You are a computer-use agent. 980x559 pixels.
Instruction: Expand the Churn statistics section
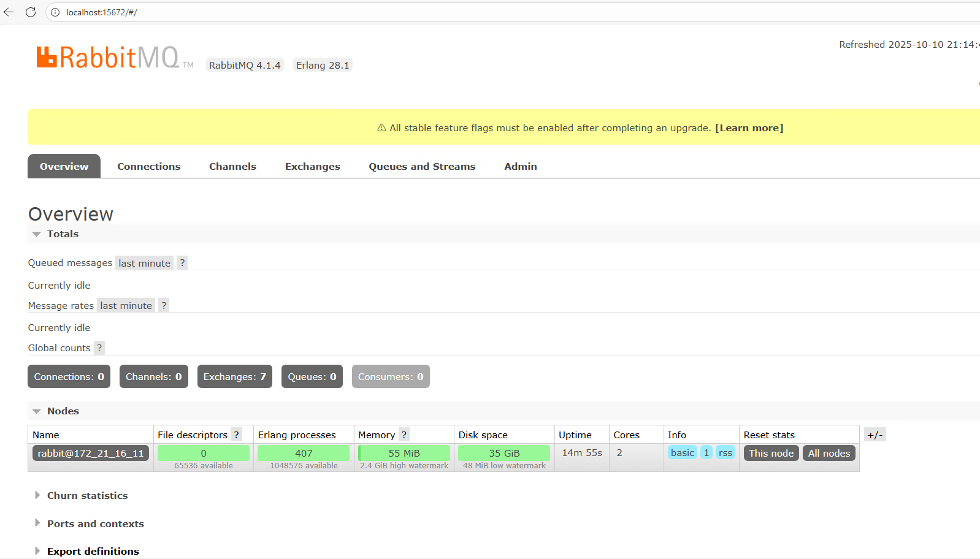[x=87, y=495]
